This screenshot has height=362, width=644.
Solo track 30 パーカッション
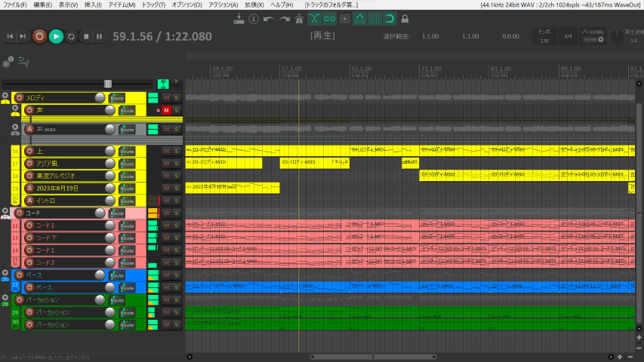pyautogui.click(x=177, y=324)
